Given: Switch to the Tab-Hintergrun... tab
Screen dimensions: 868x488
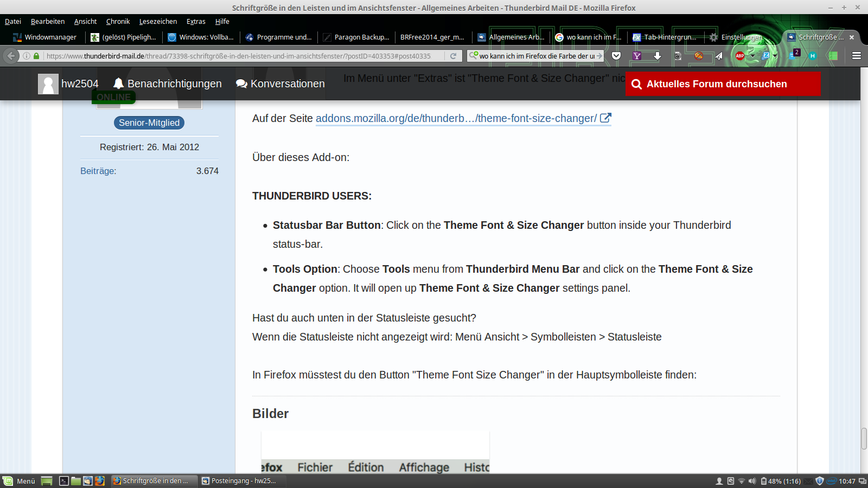Looking at the screenshot, I should (665, 37).
